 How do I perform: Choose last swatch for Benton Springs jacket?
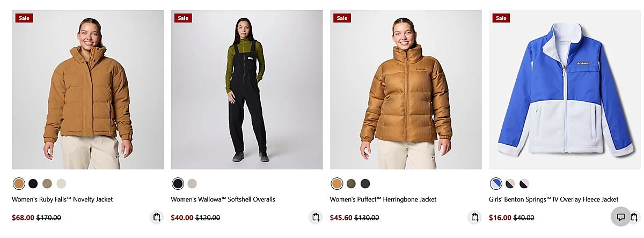[524, 184]
